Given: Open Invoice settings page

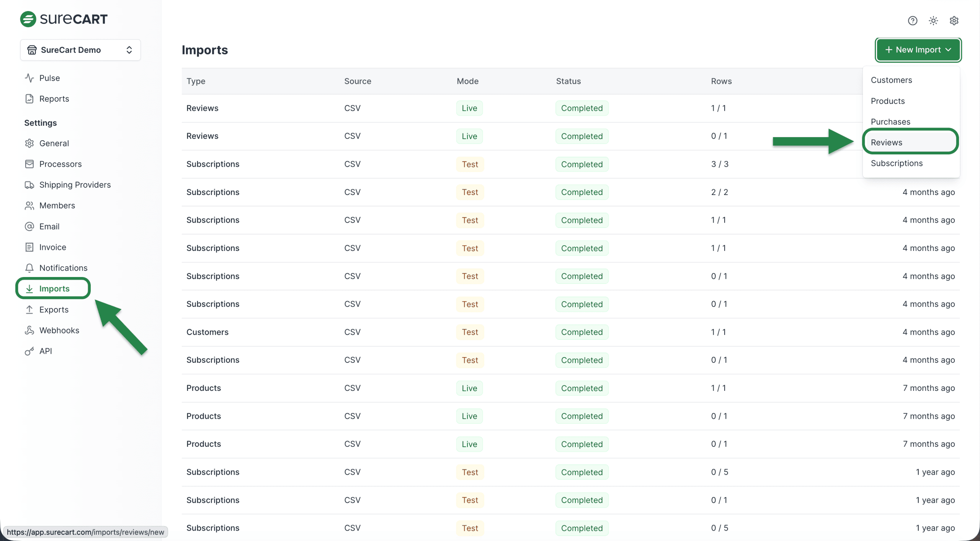Looking at the screenshot, I should point(53,247).
